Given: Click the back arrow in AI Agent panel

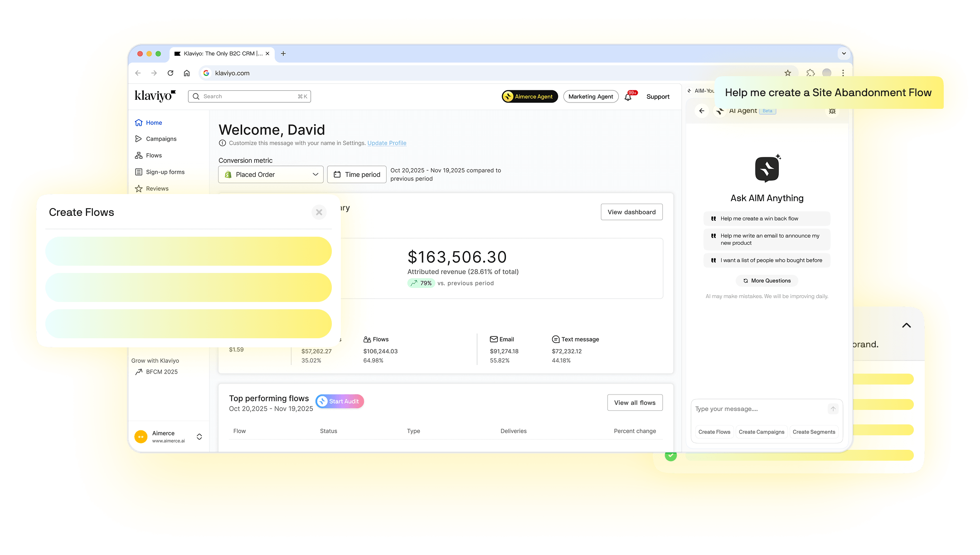Looking at the screenshot, I should (702, 111).
